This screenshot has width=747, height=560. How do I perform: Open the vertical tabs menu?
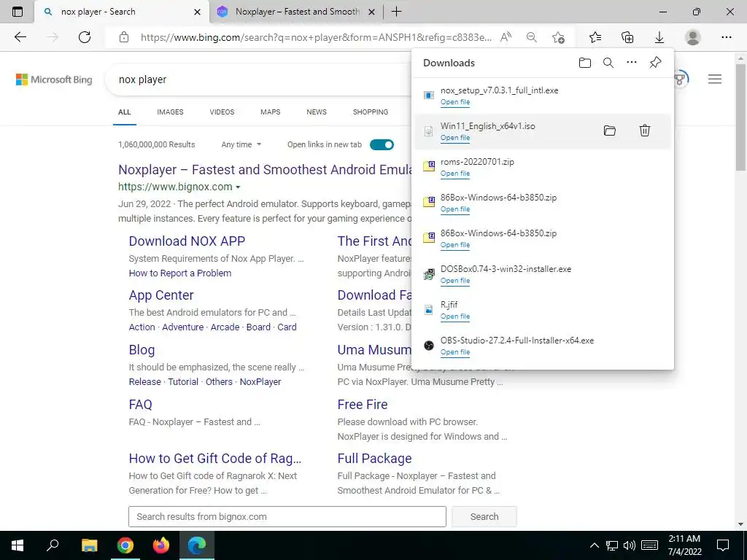click(x=18, y=12)
